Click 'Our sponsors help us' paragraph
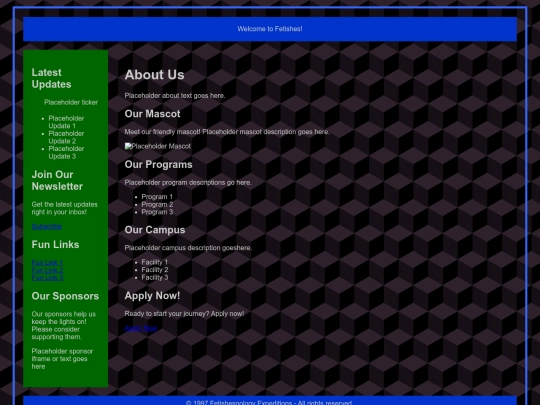The width and height of the screenshot is (540, 405). pyautogui.click(x=64, y=325)
